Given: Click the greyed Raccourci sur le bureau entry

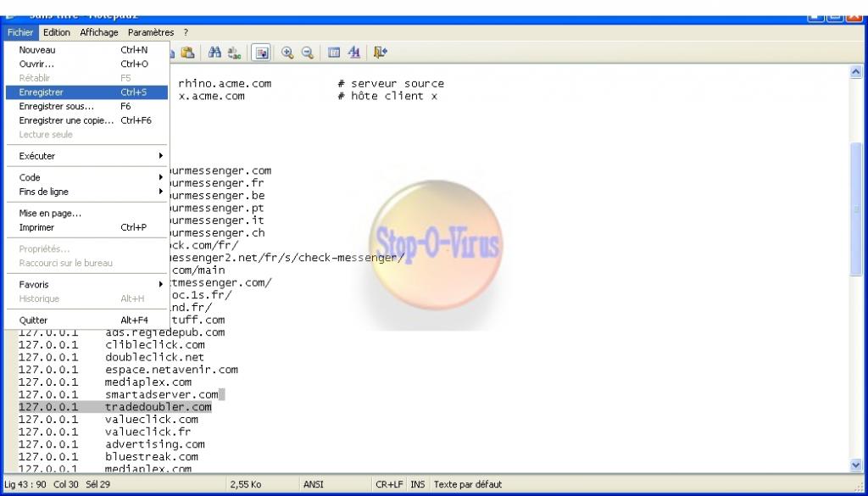Looking at the screenshot, I should tap(86, 263).
